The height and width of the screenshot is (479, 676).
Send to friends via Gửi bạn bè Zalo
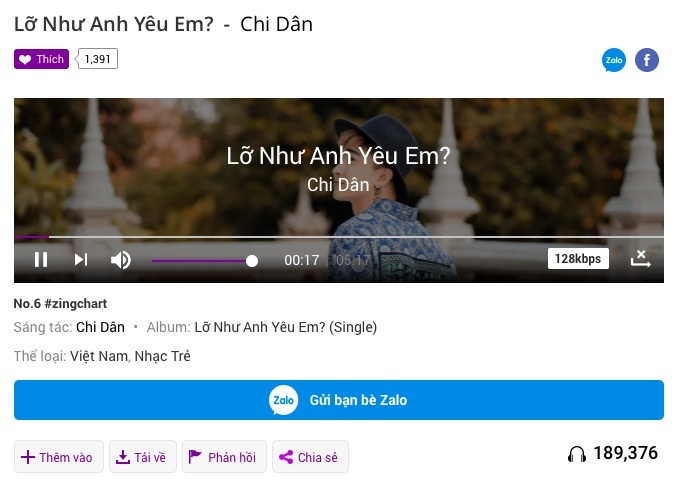[x=339, y=400]
